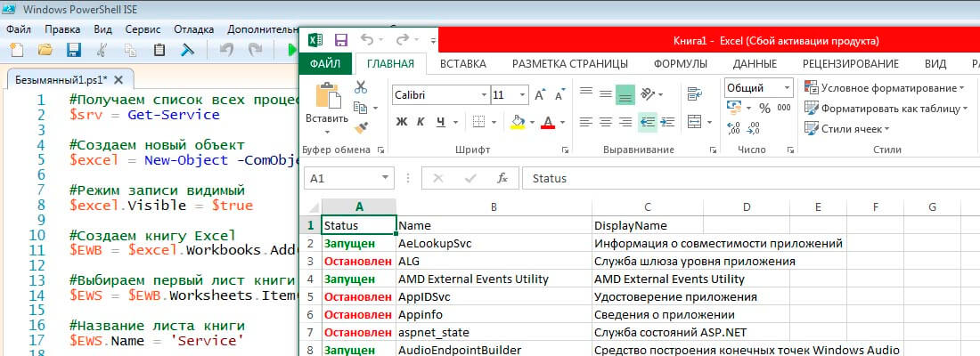This screenshot has width=980, height=356.
Task: Click the Cut scissors icon in PowerShell ISE
Action: click(102, 51)
